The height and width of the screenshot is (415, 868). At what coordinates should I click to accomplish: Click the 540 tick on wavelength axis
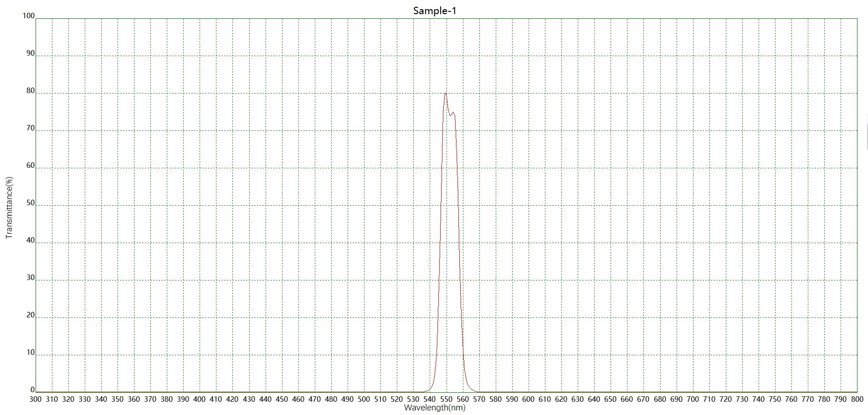(430, 399)
